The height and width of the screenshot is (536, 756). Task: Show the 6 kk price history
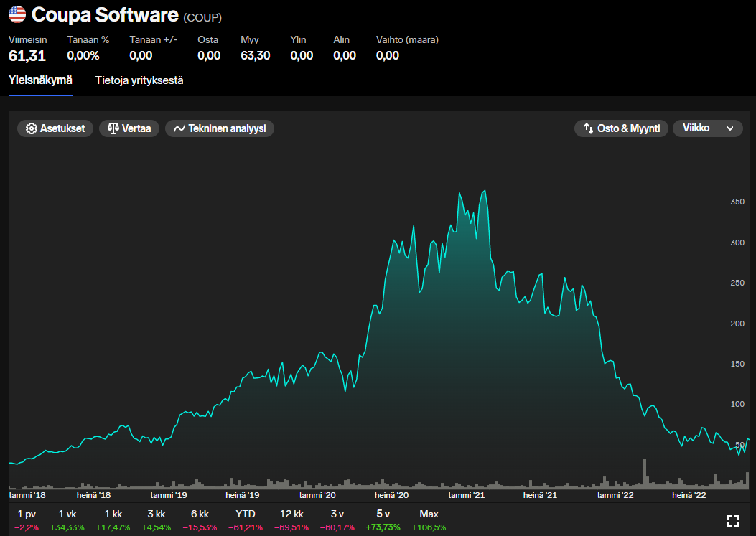point(200,519)
